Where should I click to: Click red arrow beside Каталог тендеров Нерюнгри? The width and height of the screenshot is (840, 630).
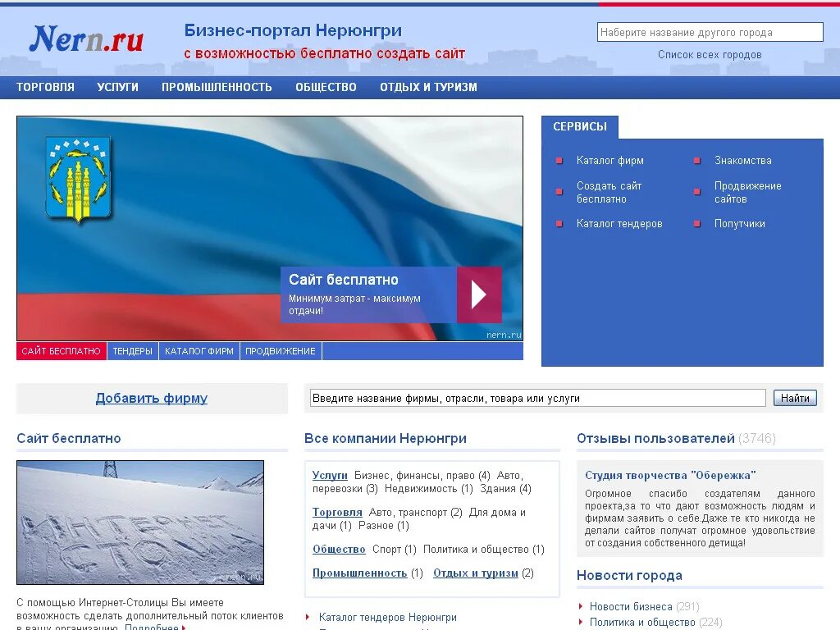pos(308,617)
